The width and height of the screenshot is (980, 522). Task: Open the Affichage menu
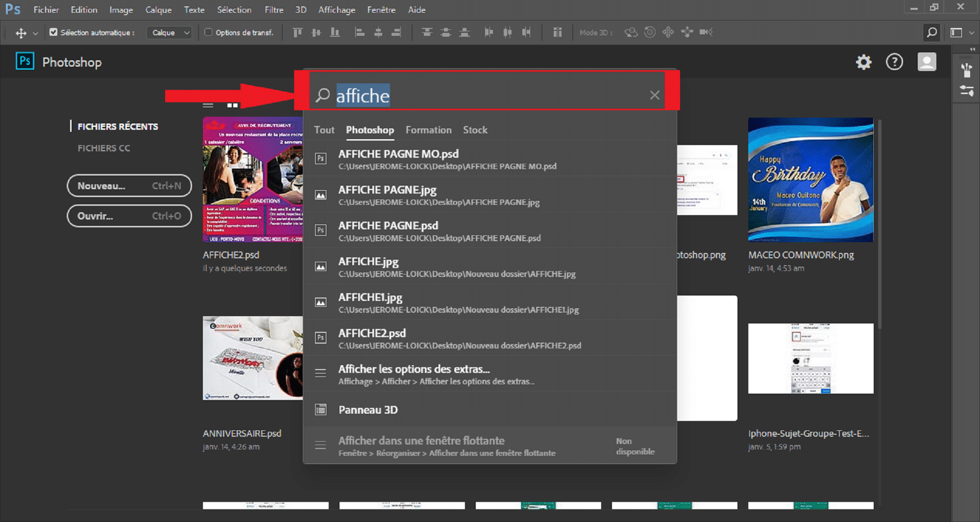coord(337,10)
